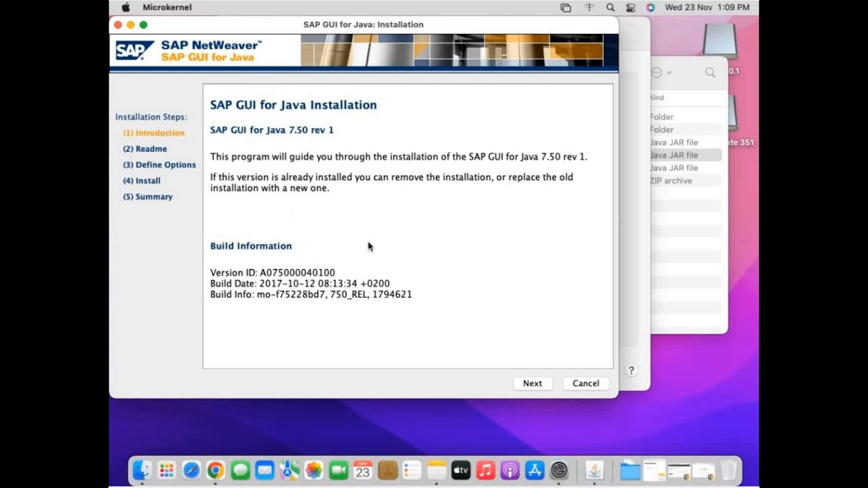
Task: Open FaceTime from the Dock
Action: (338, 470)
